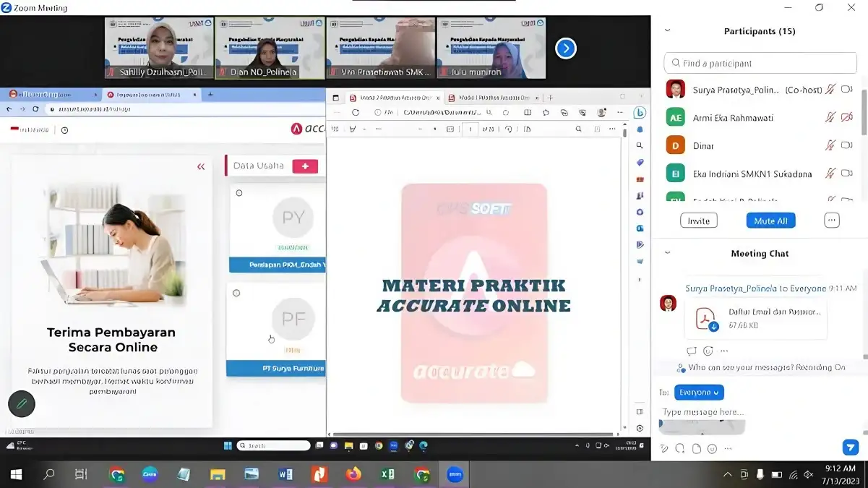
Task: Open Microsoft Word from the taskbar
Action: pos(285,475)
